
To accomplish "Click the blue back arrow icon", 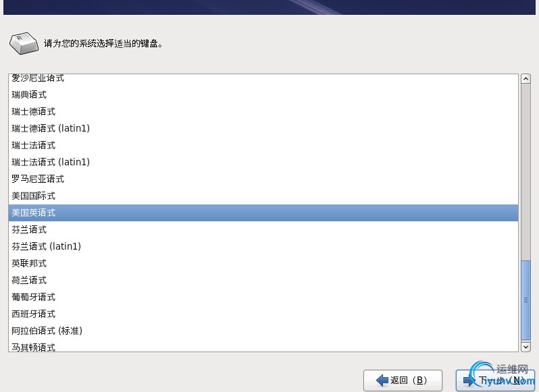I will 382,381.
